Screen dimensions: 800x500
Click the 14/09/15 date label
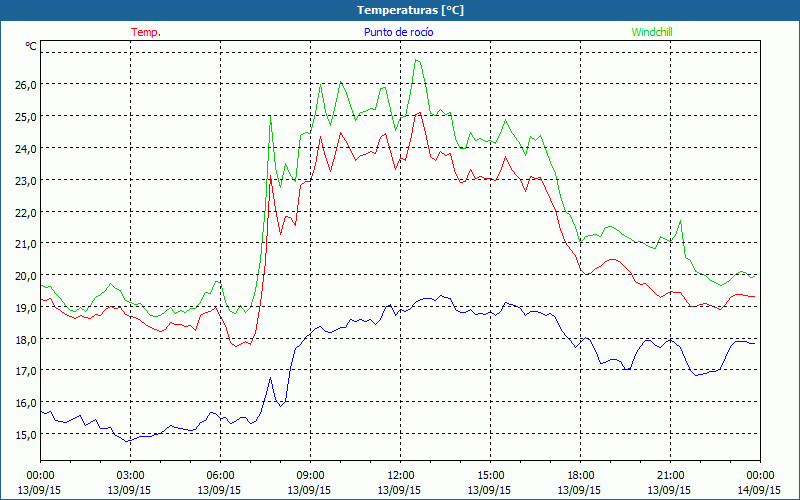point(759,490)
